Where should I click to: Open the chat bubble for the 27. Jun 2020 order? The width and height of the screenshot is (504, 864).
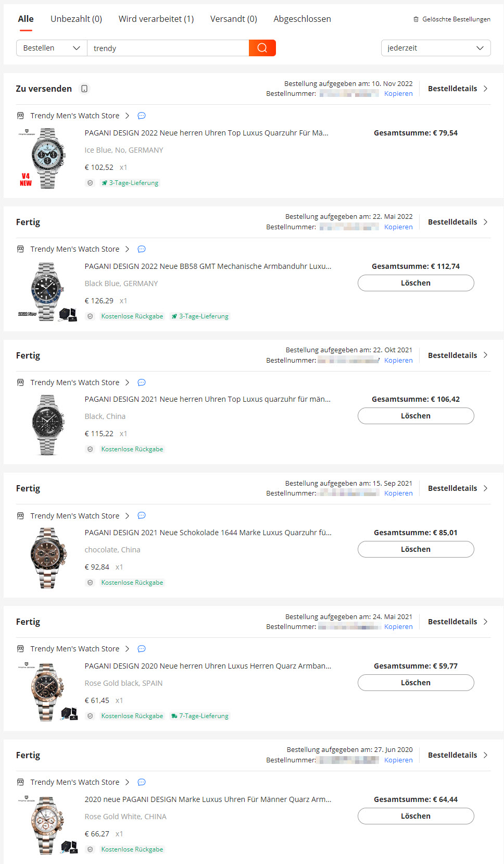tap(142, 782)
